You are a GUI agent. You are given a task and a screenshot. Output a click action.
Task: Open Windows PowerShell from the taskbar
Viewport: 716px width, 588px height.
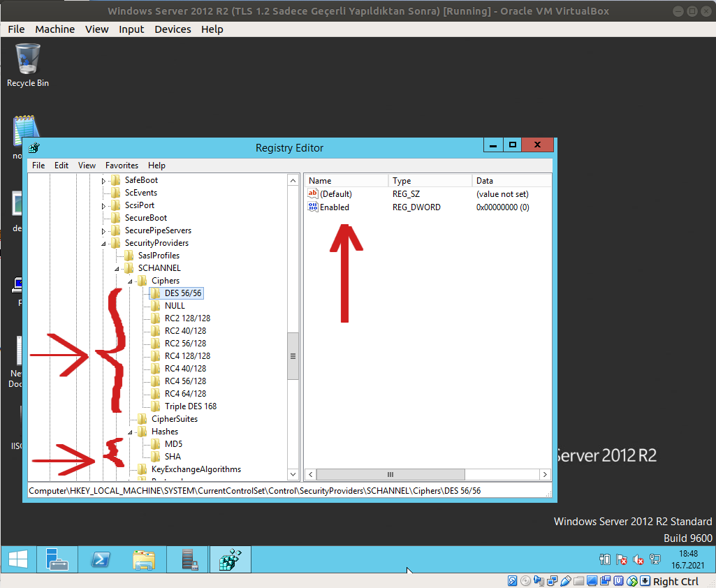click(101, 559)
